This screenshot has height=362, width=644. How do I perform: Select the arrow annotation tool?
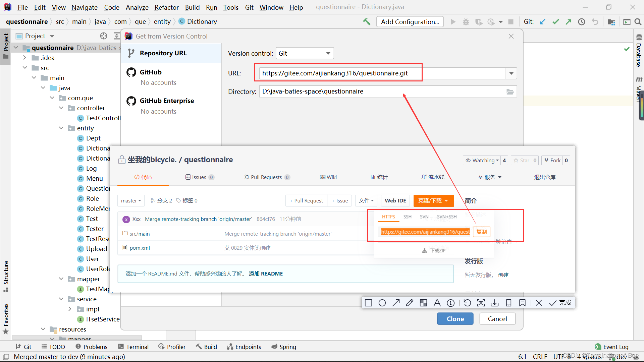[396, 303]
